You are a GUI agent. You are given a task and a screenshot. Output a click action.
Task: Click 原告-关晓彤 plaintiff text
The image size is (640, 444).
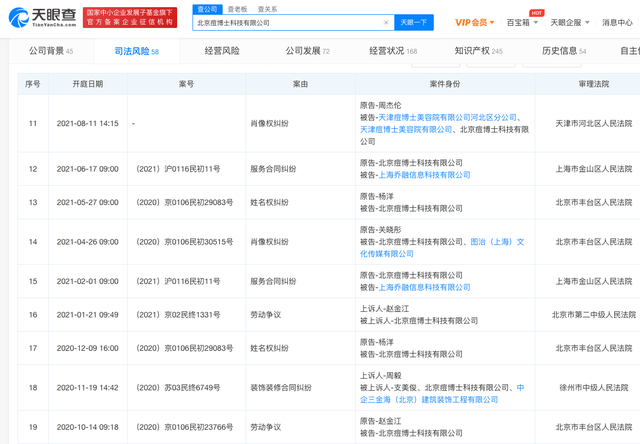pos(380,230)
